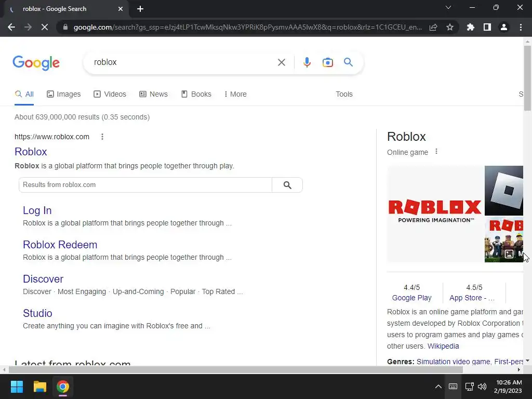The height and width of the screenshot is (399, 532).
Task: Click the blue magnifier search button
Action: tap(348, 62)
